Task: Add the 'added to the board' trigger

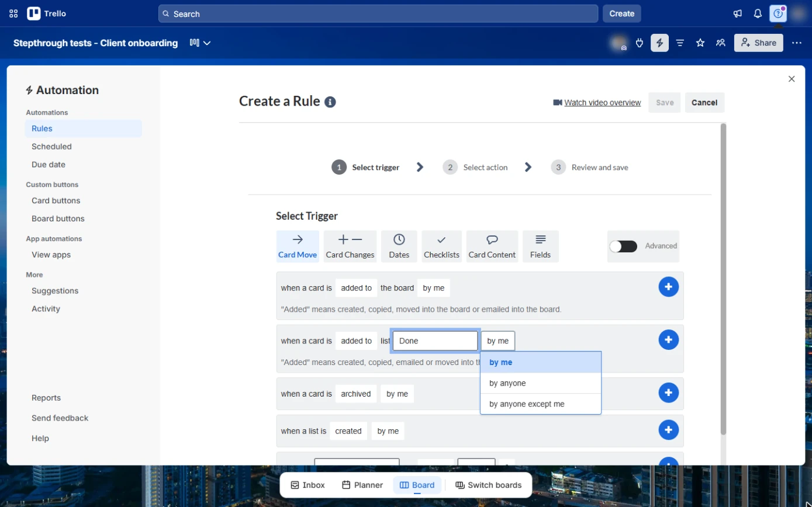Action: point(669,287)
